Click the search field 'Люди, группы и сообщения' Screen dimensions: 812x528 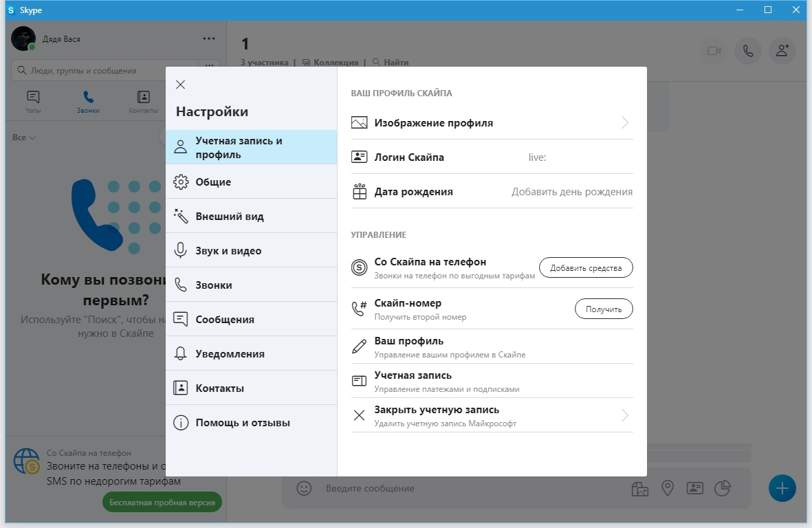pyautogui.click(x=105, y=70)
